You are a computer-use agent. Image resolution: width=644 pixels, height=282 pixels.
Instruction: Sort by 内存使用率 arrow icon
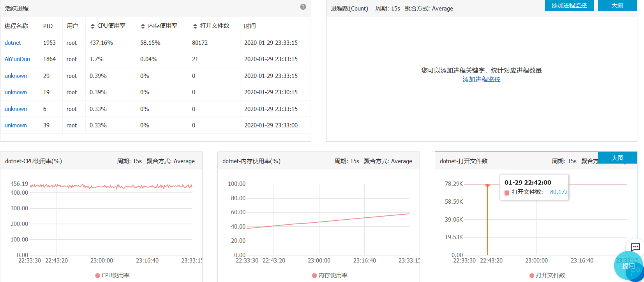(x=143, y=26)
